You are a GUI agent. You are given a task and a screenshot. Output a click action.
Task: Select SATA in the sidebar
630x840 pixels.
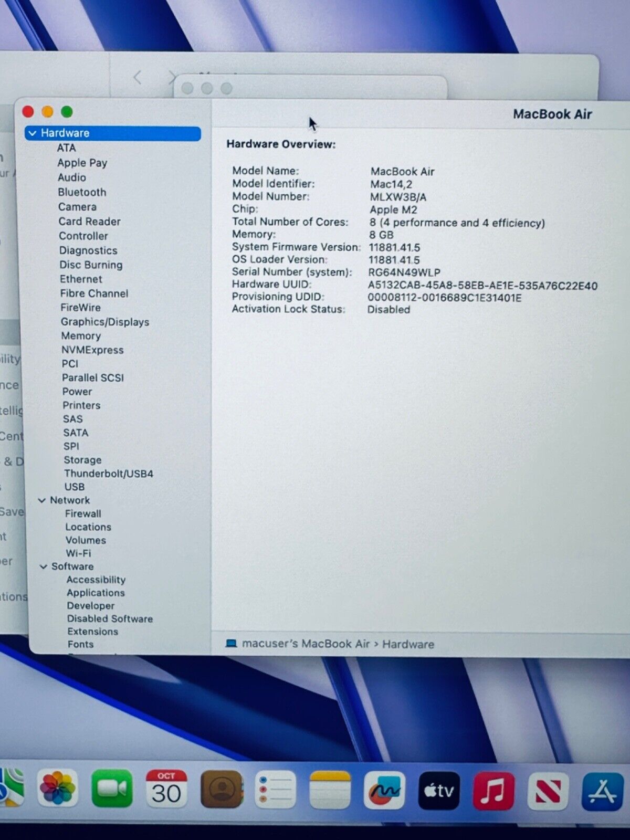[x=76, y=433]
